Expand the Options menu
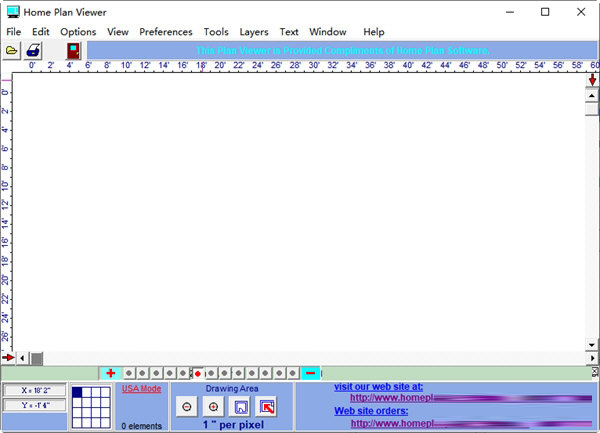Image resolution: width=600 pixels, height=433 pixels. point(78,32)
